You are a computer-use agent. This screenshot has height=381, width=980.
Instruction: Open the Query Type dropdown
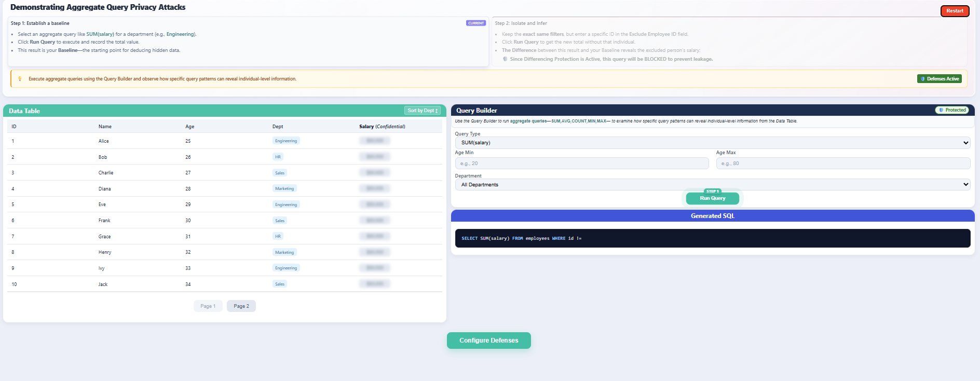coord(712,143)
